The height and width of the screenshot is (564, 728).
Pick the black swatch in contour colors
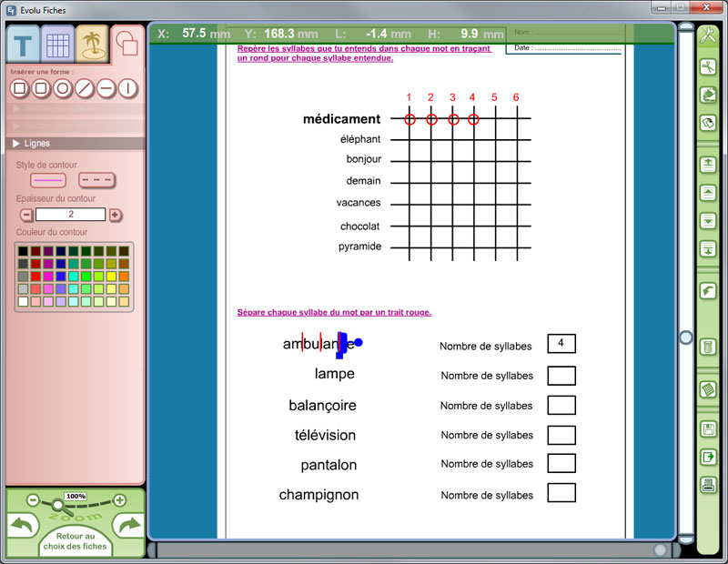tap(24, 251)
